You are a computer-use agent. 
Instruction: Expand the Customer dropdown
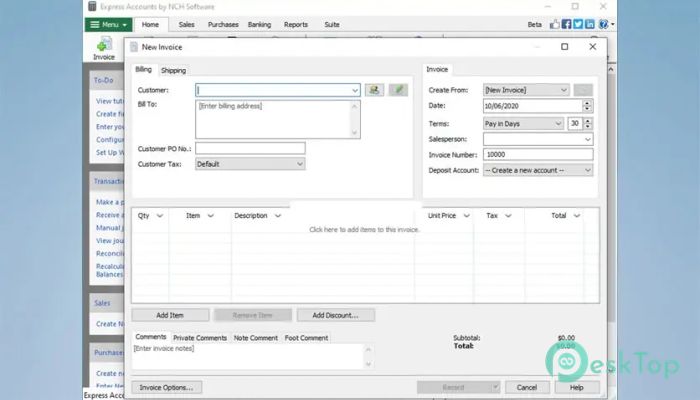tap(355, 90)
